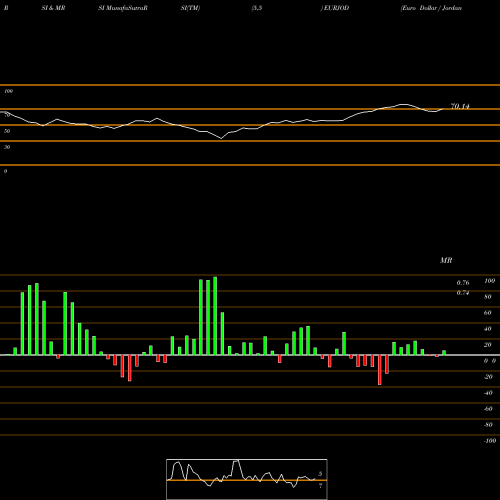Select the 0.74 value label
Image resolution: width=500 pixels, height=500 pixels.
463,293
